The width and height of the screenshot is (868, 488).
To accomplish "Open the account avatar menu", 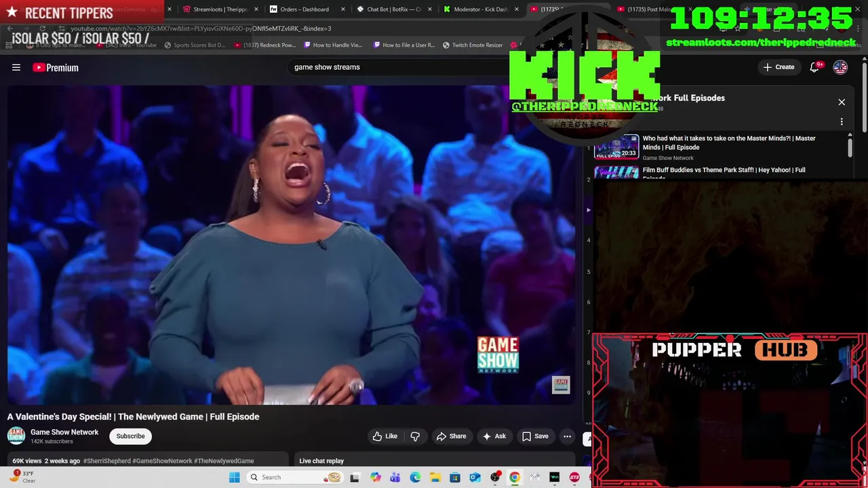I will 840,67.
